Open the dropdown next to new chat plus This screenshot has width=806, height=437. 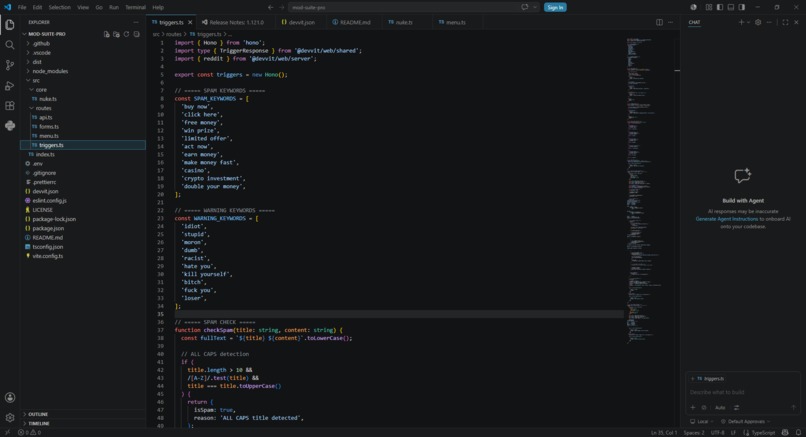pyautogui.click(x=748, y=22)
